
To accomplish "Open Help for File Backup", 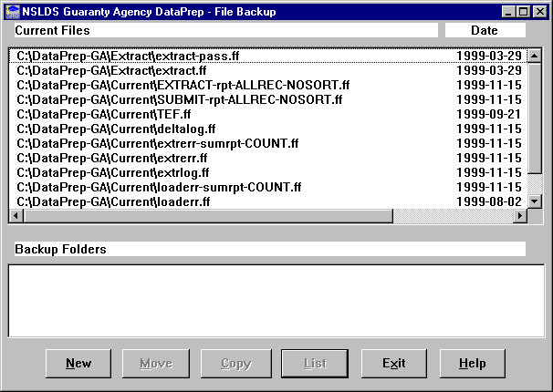I will [x=472, y=363].
